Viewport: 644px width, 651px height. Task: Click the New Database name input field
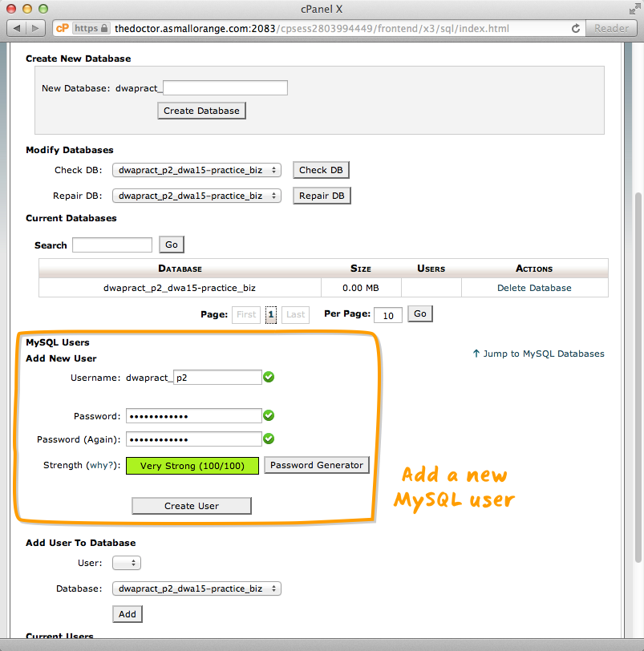(x=225, y=88)
